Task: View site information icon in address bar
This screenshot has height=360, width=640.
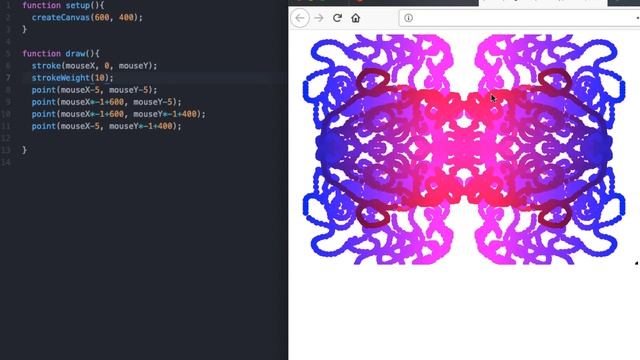Action: [x=408, y=18]
